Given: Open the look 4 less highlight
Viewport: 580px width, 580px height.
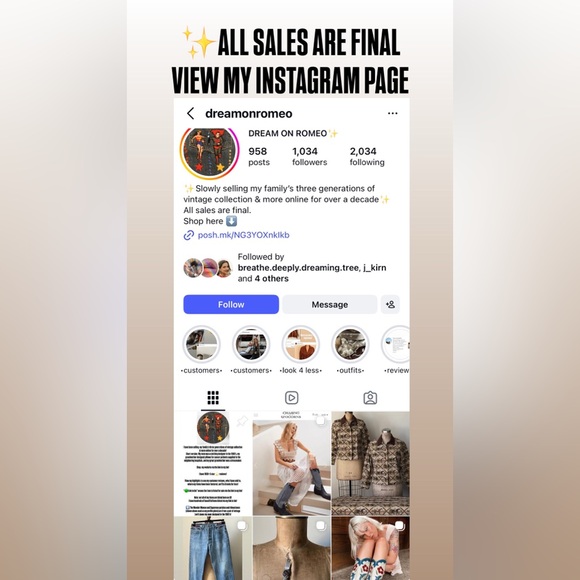Looking at the screenshot, I should [x=301, y=344].
